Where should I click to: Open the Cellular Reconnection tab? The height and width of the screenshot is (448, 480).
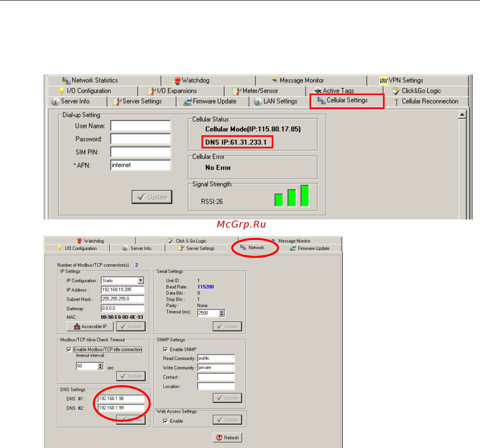point(426,101)
